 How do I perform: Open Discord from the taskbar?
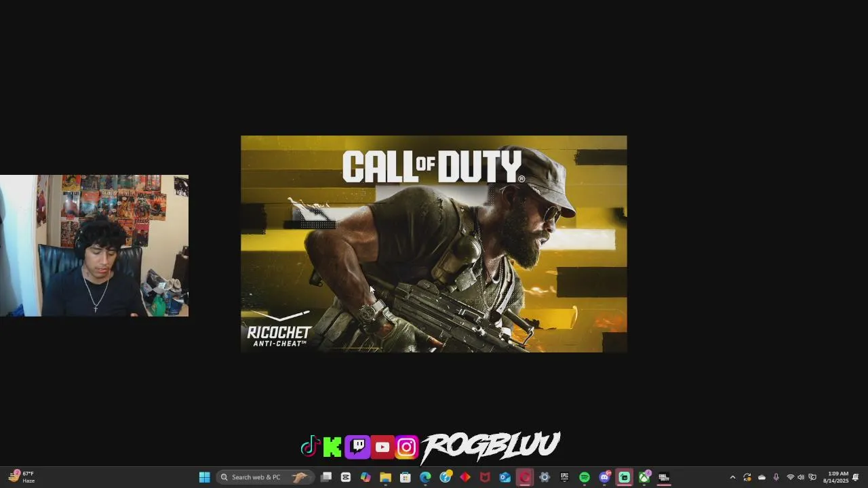[x=604, y=477]
